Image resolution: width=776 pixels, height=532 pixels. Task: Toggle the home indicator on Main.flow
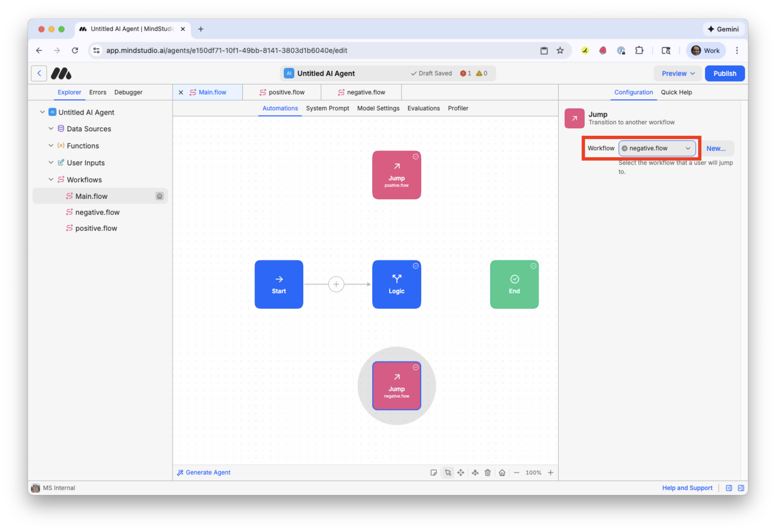160,196
